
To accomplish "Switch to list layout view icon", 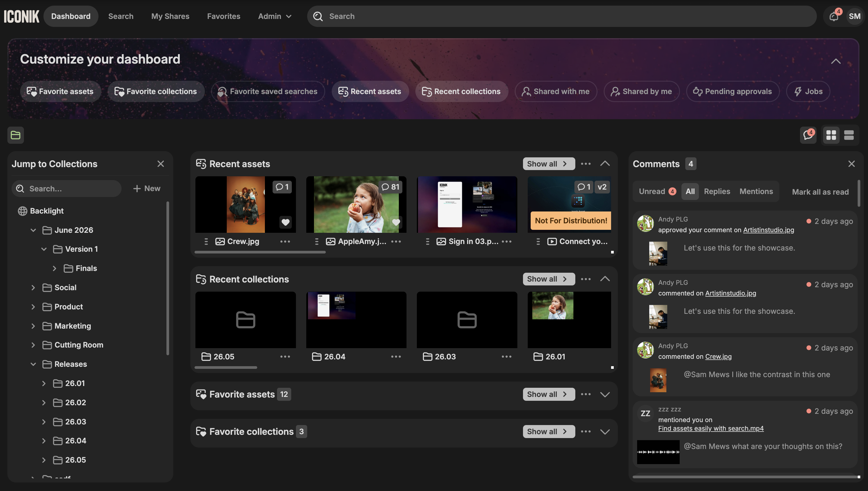I will pos(849,135).
